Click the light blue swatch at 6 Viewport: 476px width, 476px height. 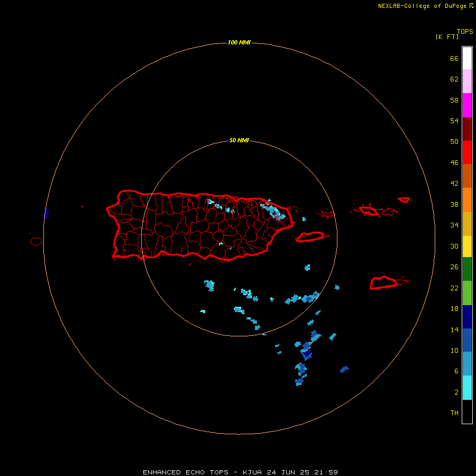[467, 364]
